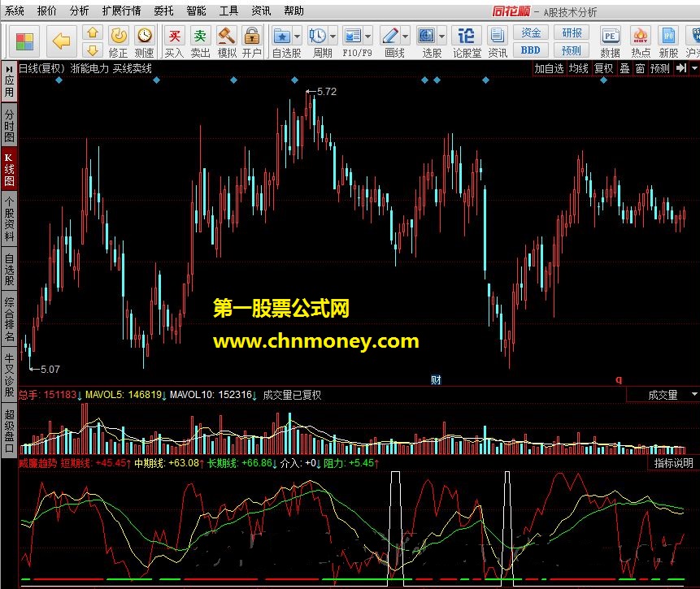Open the 测速 speed test tool
This screenshot has height=589, width=700.
[x=145, y=42]
